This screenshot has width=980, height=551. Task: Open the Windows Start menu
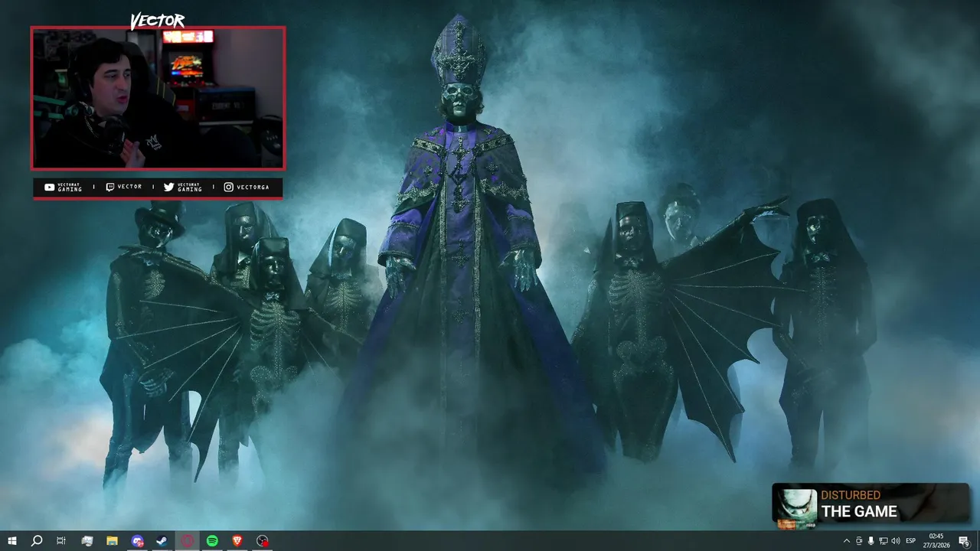pos(12,541)
